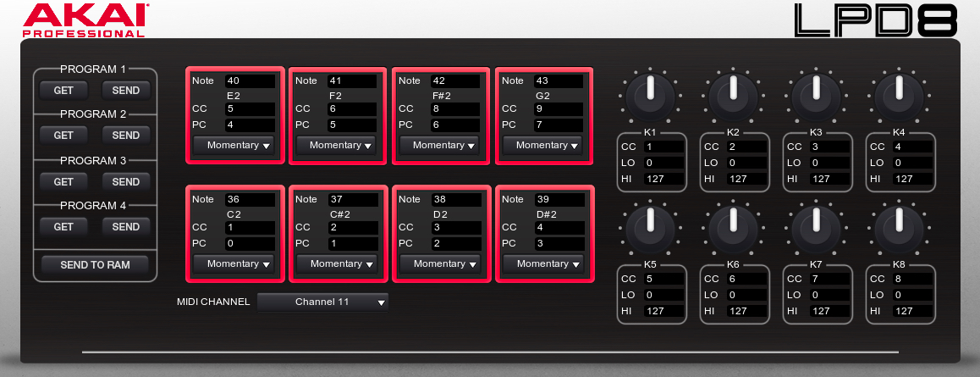This screenshot has width=980, height=377.
Task: Click the K5 rotary knob
Action: click(x=650, y=226)
